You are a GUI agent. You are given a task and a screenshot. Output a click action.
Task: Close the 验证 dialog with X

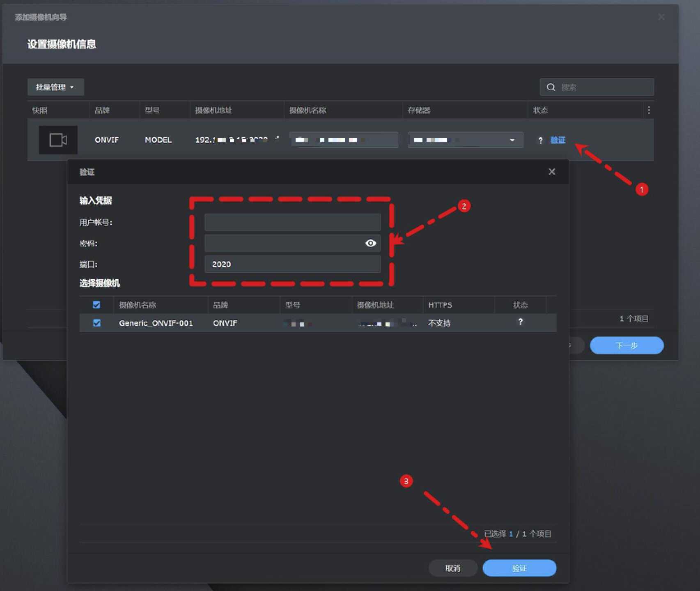[552, 172]
